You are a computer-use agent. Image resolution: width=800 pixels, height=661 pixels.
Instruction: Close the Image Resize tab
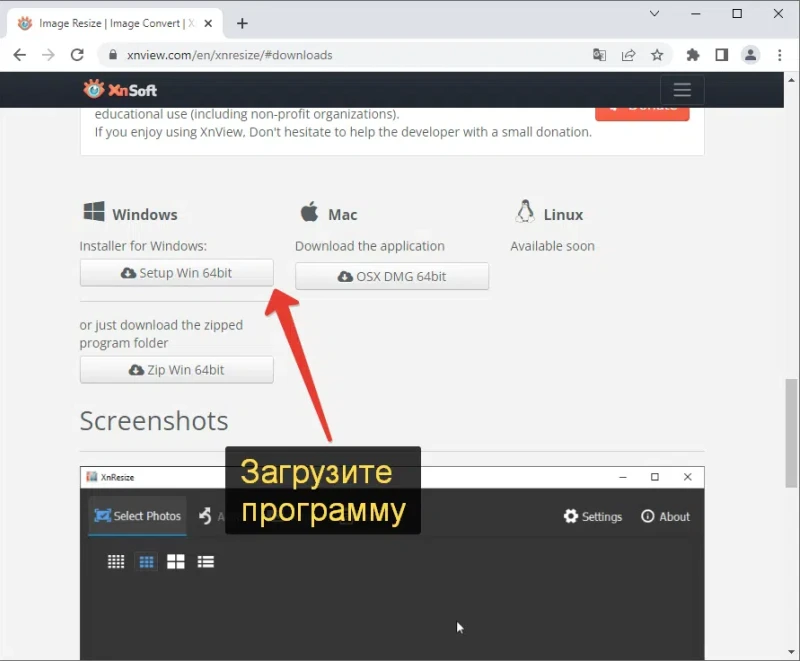pyautogui.click(x=208, y=23)
